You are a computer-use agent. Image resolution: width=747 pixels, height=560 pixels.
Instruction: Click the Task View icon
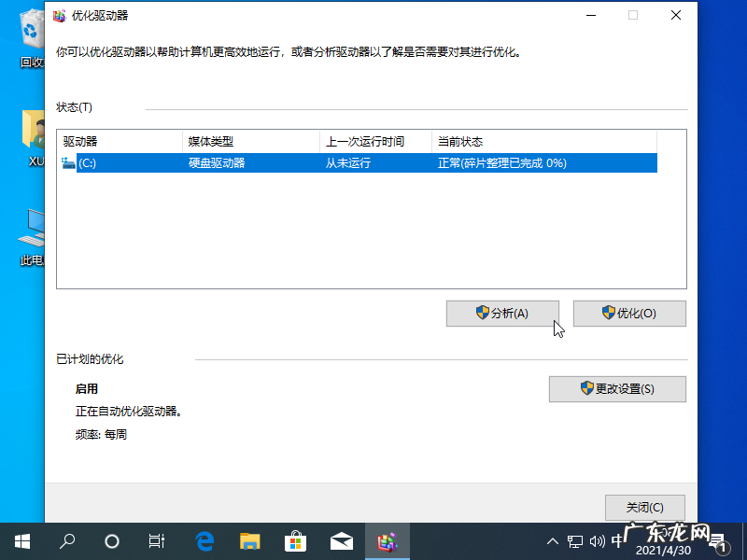coord(156,540)
